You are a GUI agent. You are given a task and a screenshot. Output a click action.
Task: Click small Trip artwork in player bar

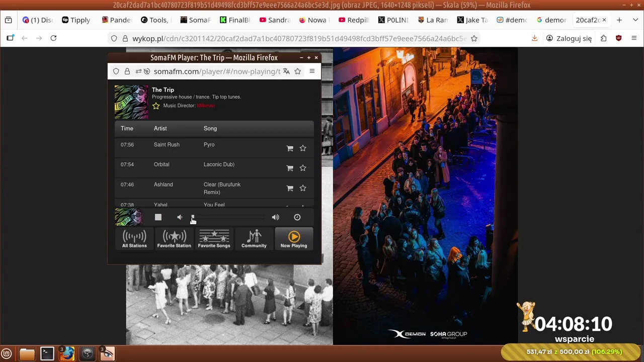[x=128, y=217]
